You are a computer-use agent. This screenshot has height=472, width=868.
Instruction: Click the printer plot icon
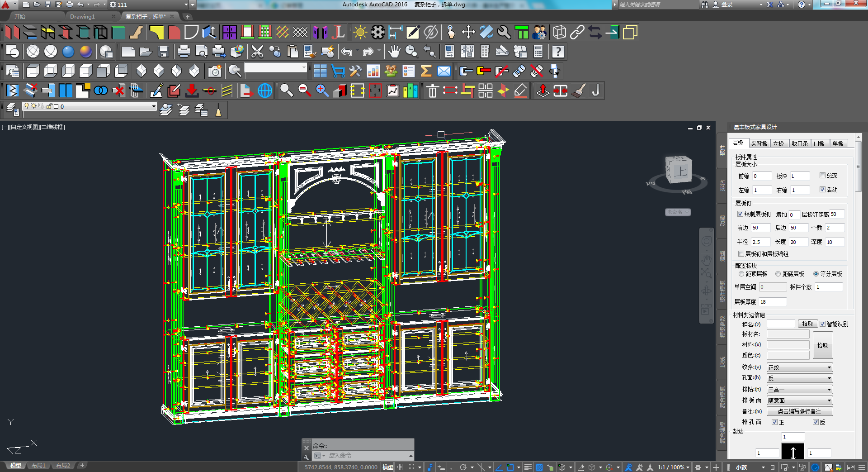coord(184,52)
